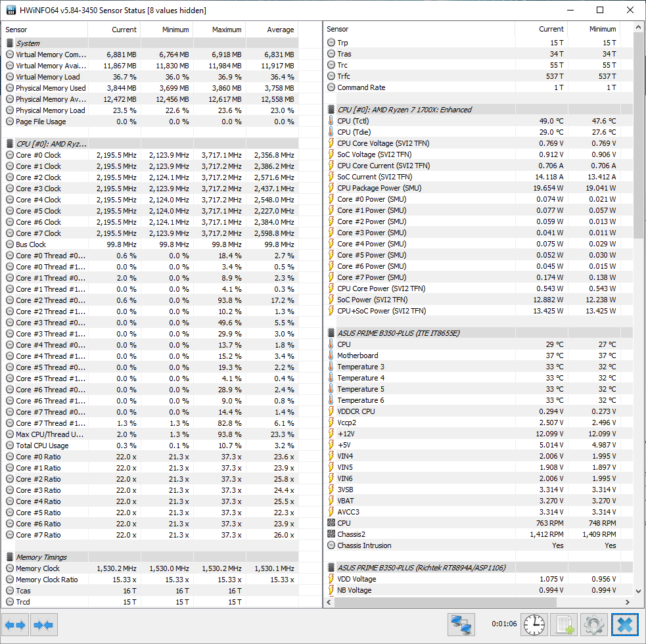Click the clock icon beside Command Rate

331,87
